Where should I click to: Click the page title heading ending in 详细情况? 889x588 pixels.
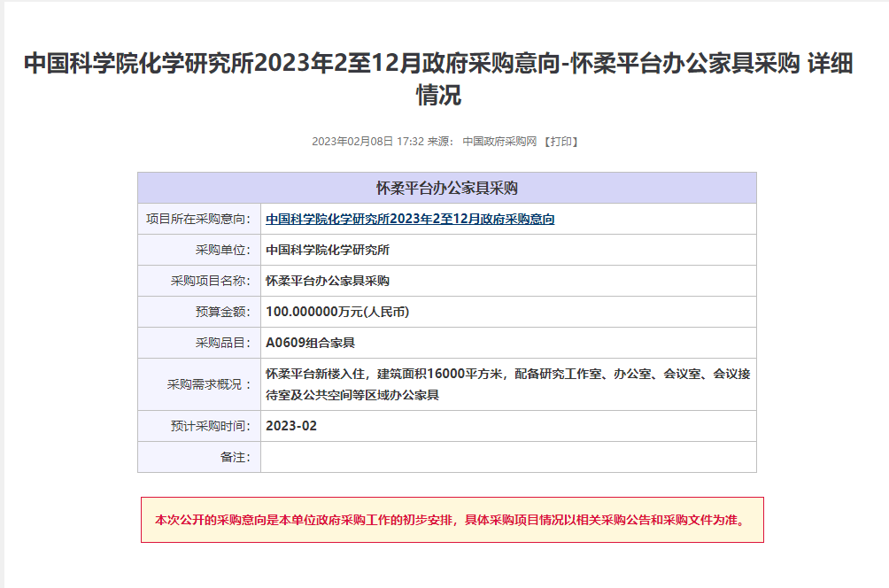(438, 79)
